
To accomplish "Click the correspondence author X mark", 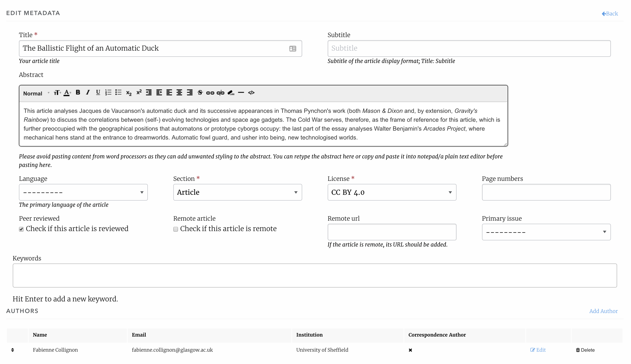I will point(410,350).
